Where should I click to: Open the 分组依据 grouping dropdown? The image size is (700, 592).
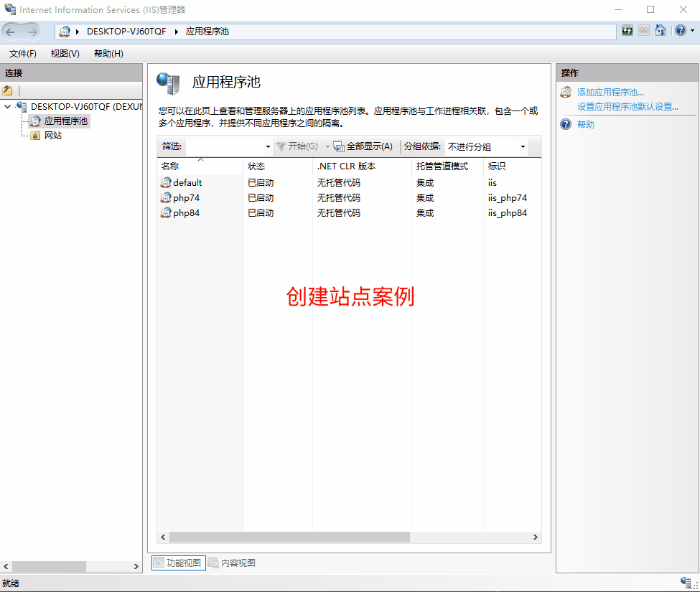(486, 146)
